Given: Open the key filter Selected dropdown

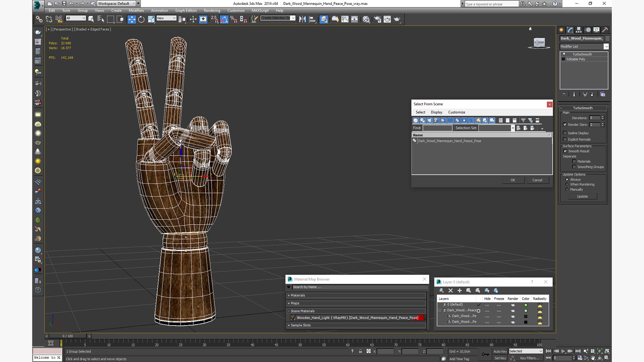Looking at the screenshot, I should pyautogui.click(x=526, y=351).
